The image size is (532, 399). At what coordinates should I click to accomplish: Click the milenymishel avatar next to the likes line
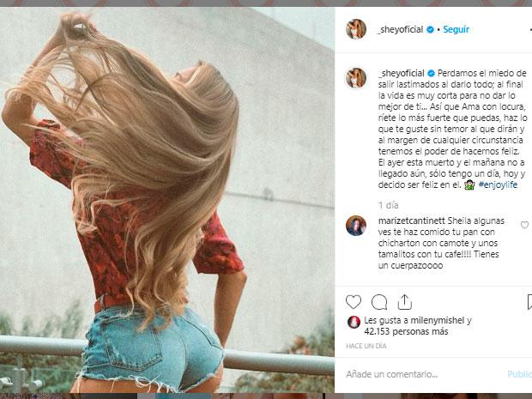coord(354,322)
